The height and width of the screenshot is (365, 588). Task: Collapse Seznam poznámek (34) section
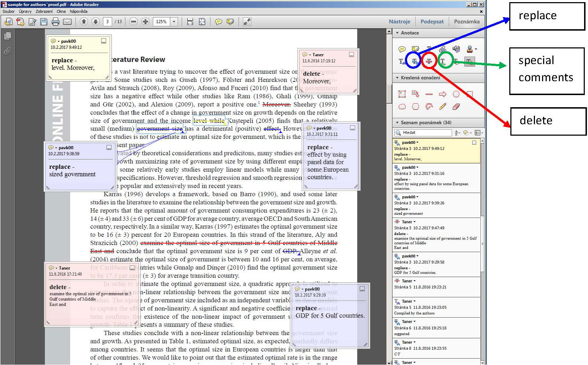pos(397,122)
